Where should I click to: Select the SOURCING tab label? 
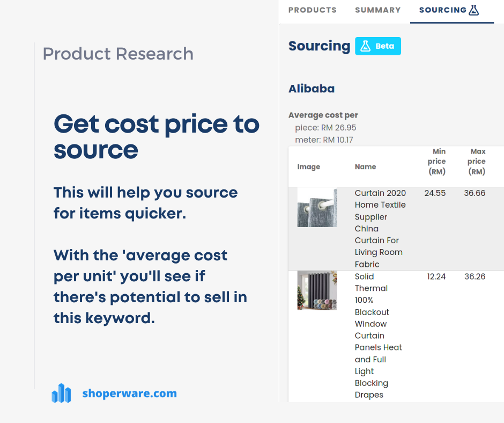442,10
